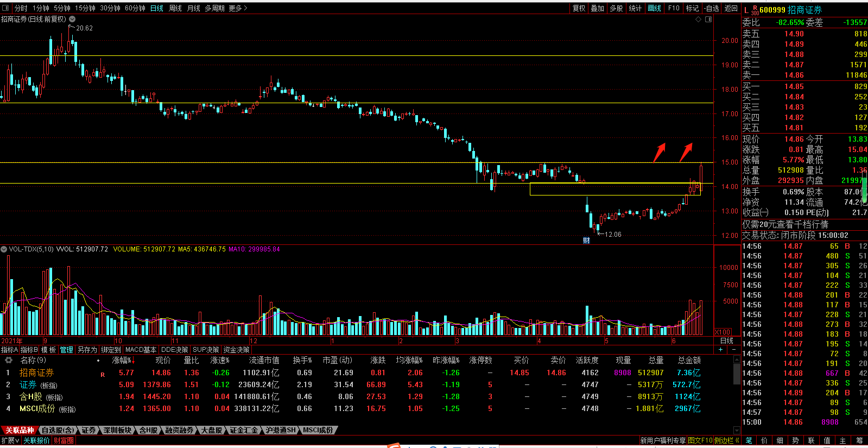This screenshot has width=868, height=448.
Task: Open the gear settings icon beside 名称(9)
Action: click(9, 360)
